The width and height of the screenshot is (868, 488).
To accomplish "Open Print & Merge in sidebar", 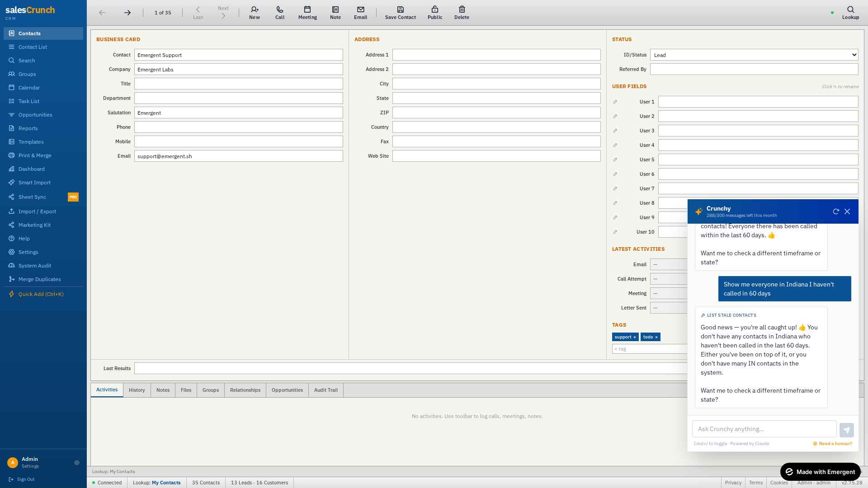I will click(43, 155).
